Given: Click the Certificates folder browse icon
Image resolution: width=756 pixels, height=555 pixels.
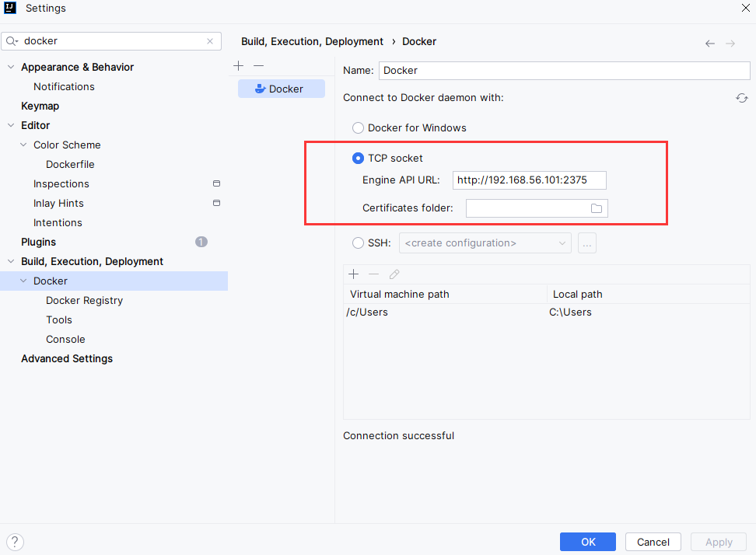Looking at the screenshot, I should (597, 208).
